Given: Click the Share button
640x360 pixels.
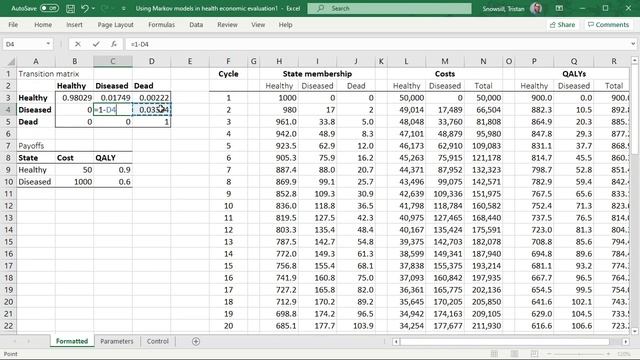Looking at the screenshot, I should click(562, 24).
